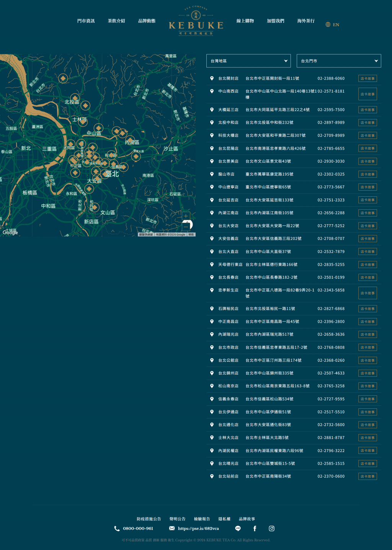Open the 檢驗報告 footer link
This screenshot has height=550, width=392.
tap(202, 519)
